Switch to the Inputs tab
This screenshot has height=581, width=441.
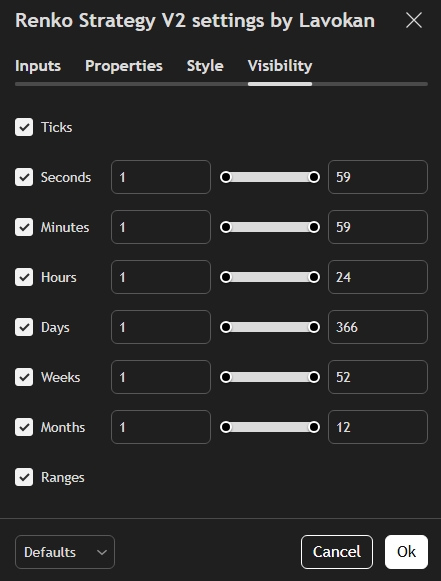coord(38,66)
